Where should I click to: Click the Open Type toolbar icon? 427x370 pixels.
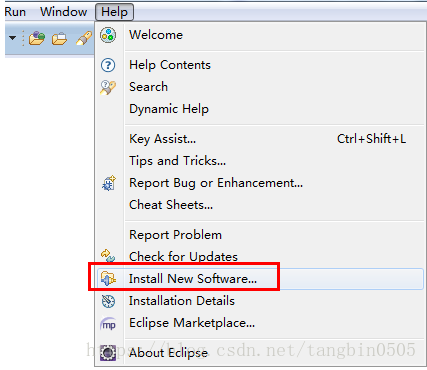[x=37, y=38]
